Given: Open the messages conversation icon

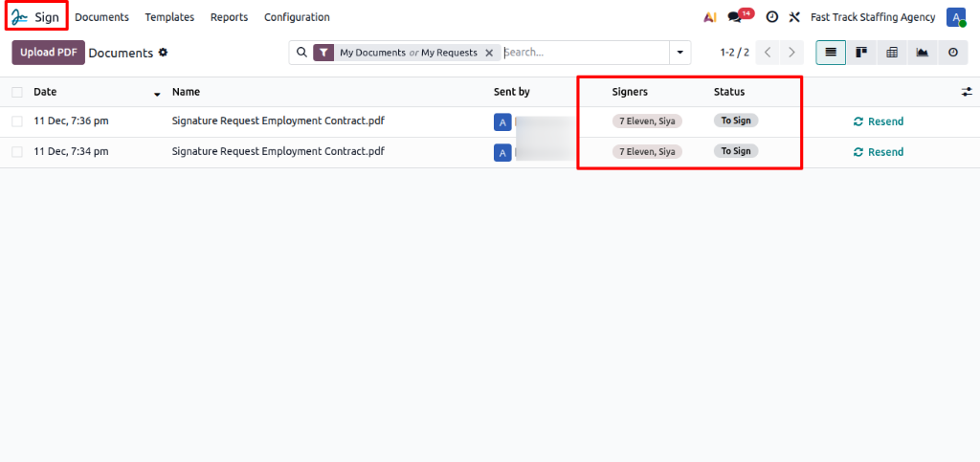Looking at the screenshot, I should pyautogui.click(x=734, y=17).
